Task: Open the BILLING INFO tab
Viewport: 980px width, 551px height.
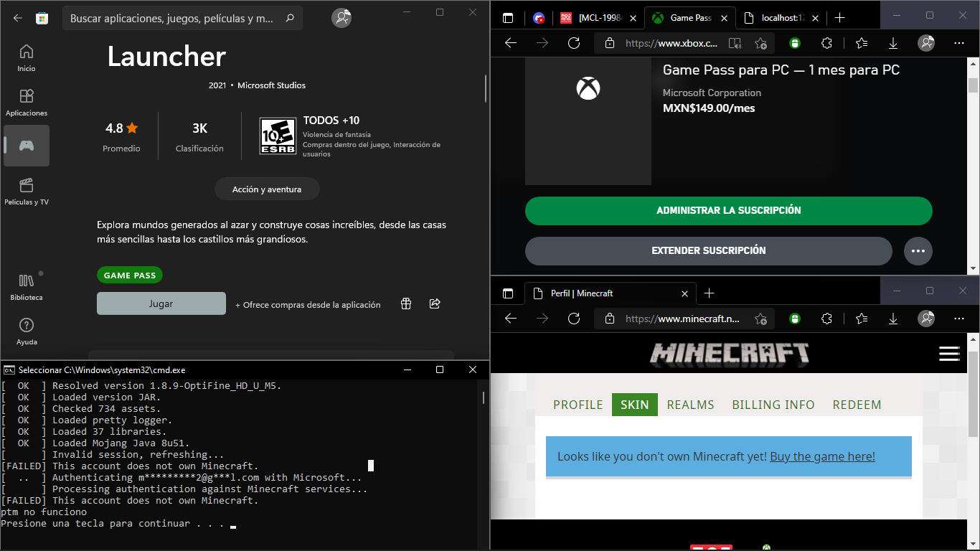Action: point(773,405)
